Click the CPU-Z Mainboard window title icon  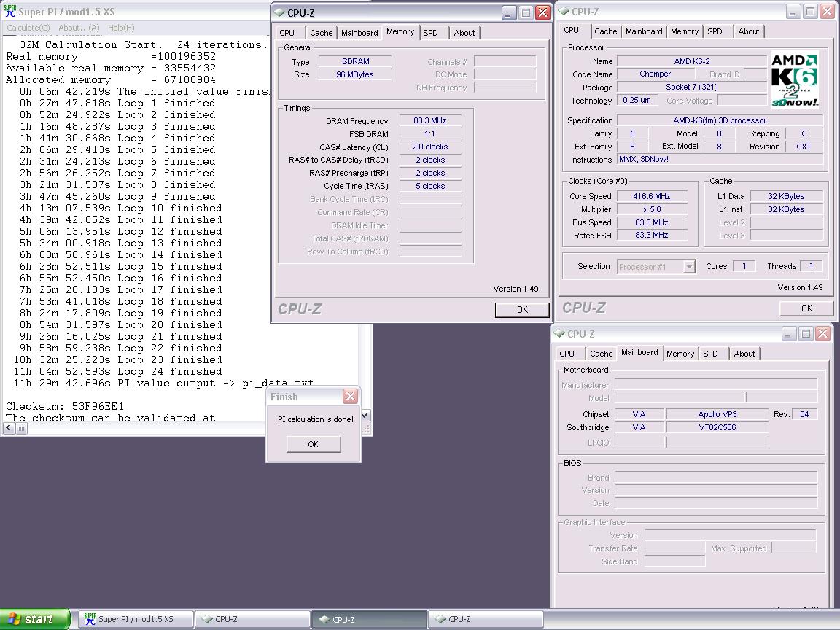coord(559,333)
